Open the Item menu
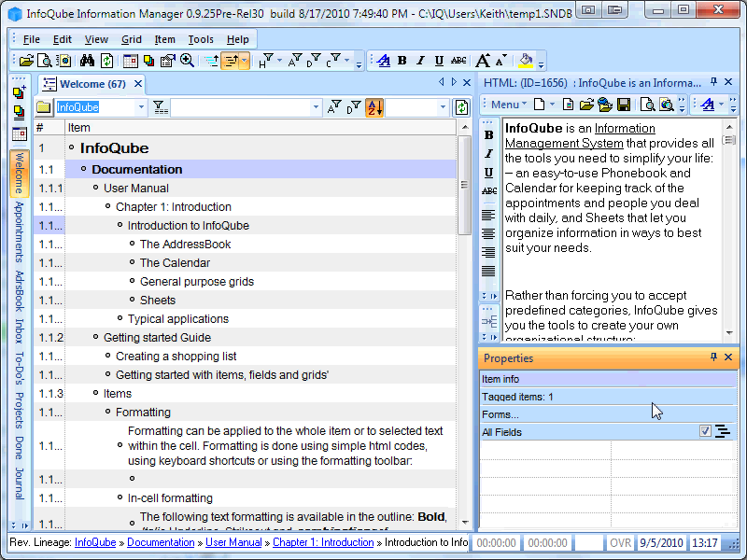 (x=165, y=39)
